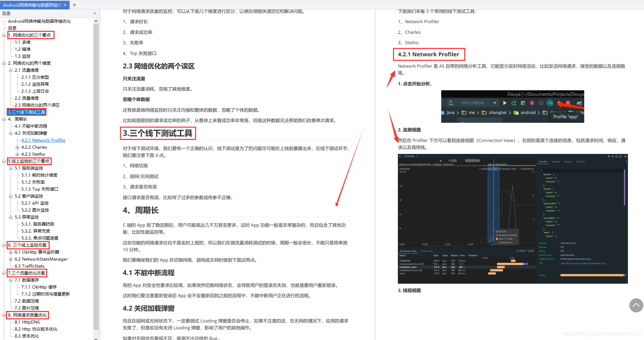The height and width of the screenshot is (340, 644).
Task: Navigate to '2.3 网络优化的两个误区' in outline
Action: point(37,105)
